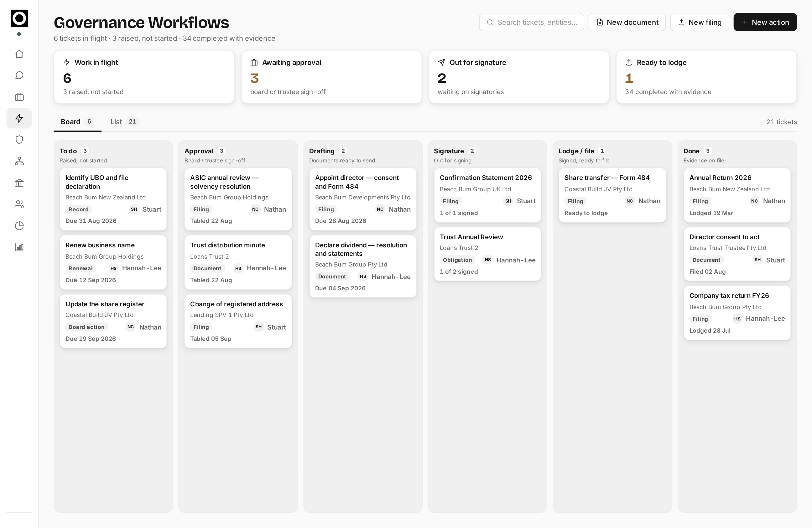Open the Declare dividend resolution and statements ticket

pos(363,267)
